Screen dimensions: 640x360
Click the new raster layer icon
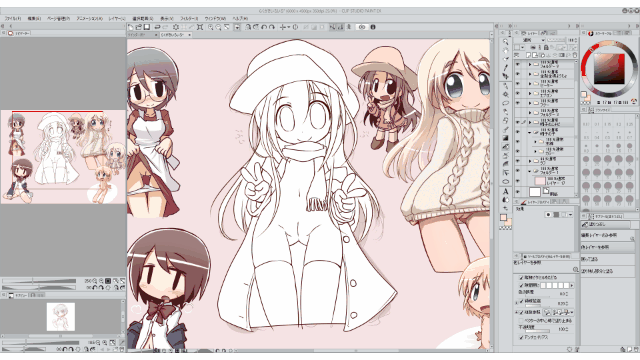(528, 55)
